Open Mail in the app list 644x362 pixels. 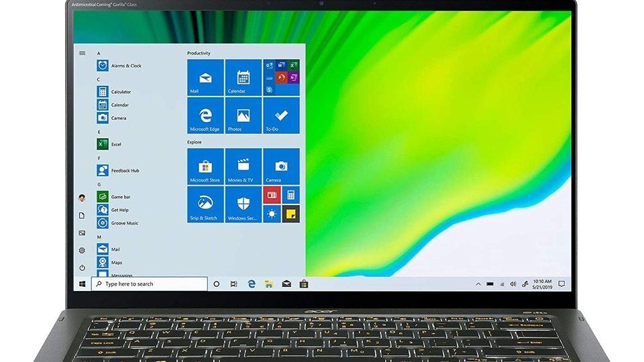(109, 249)
